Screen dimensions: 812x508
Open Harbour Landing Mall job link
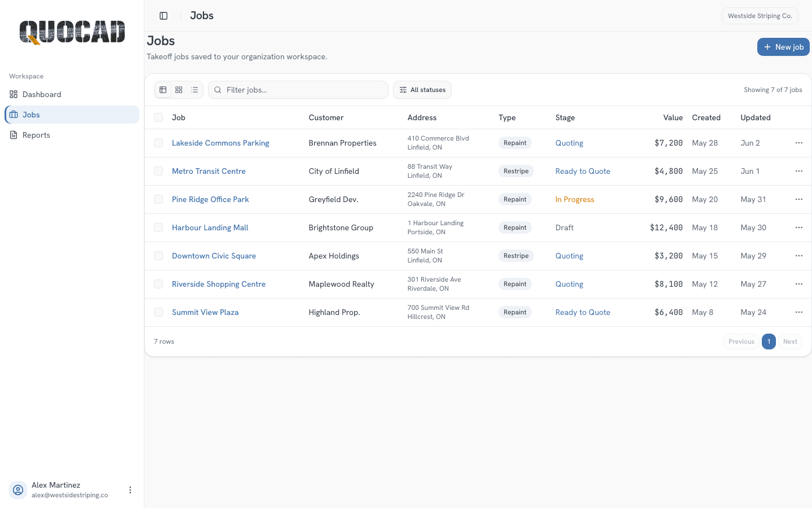tap(210, 227)
